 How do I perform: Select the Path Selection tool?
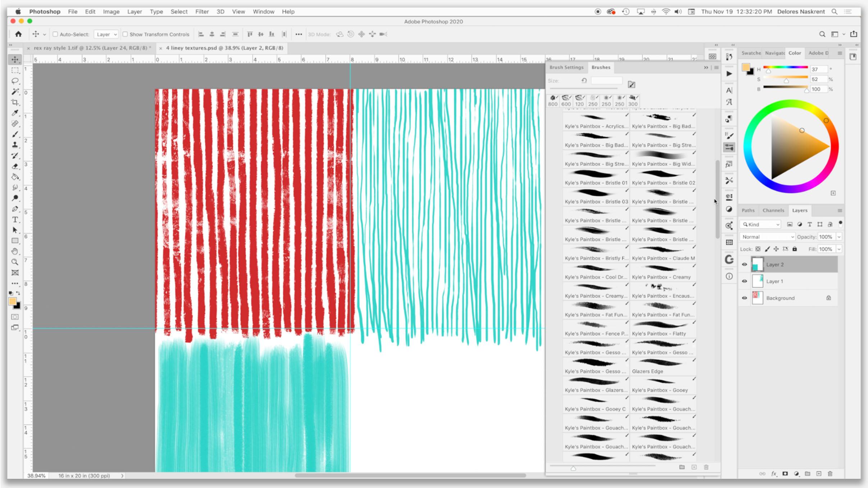(x=15, y=230)
